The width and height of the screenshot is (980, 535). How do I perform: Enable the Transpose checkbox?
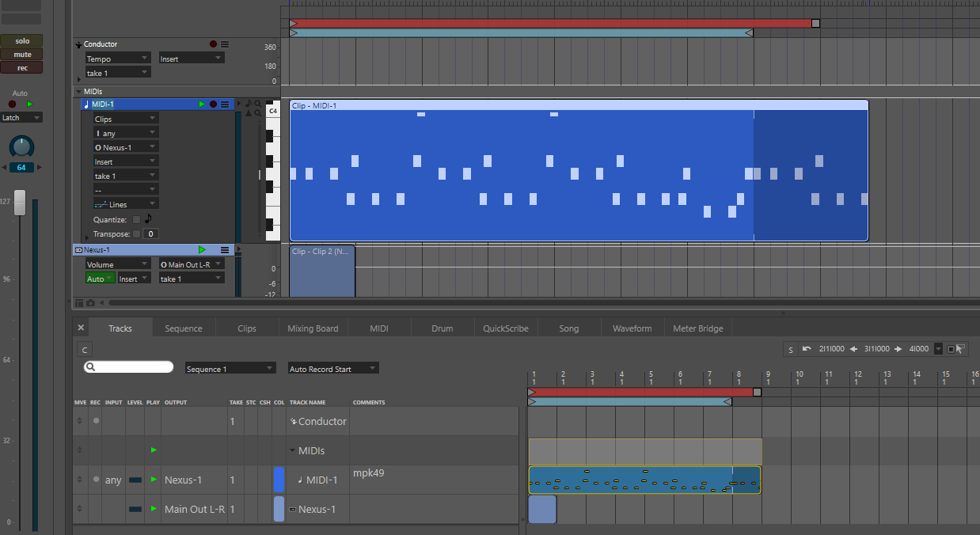tap(136, 234)
